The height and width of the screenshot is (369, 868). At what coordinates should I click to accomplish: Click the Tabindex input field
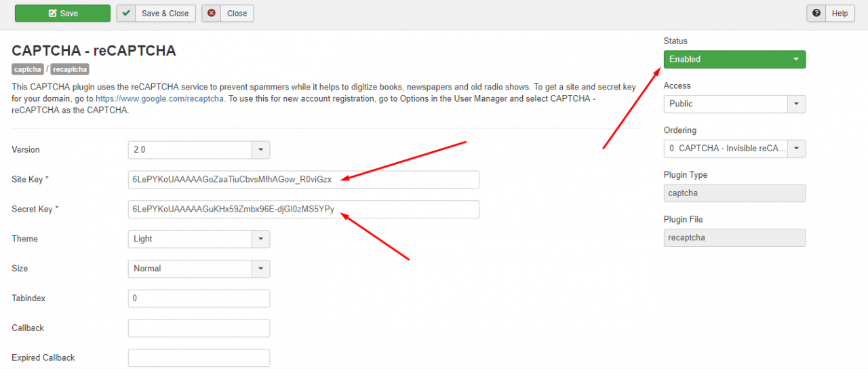pos(199,298)
